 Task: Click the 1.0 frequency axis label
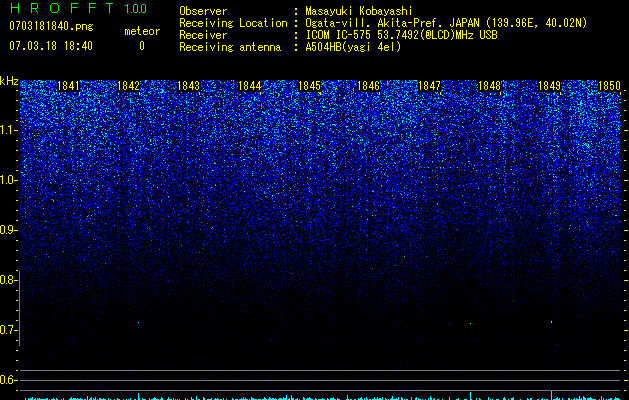click(8, 180)
